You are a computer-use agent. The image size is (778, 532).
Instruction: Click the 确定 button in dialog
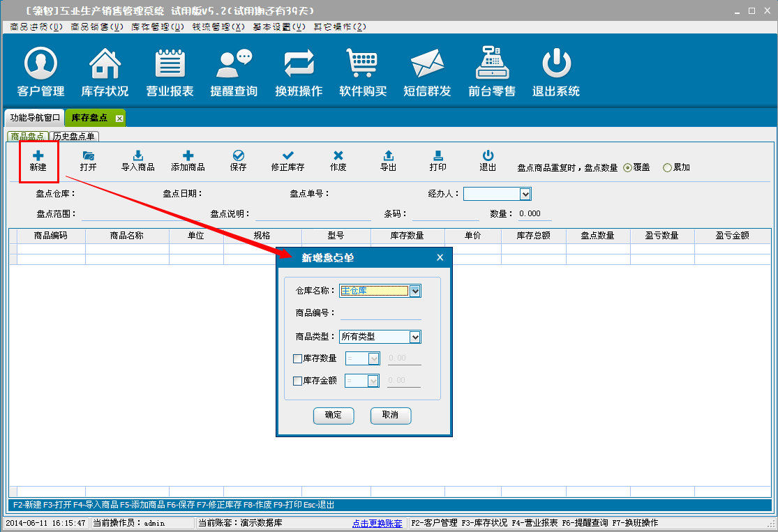click(x=334, y=416)
